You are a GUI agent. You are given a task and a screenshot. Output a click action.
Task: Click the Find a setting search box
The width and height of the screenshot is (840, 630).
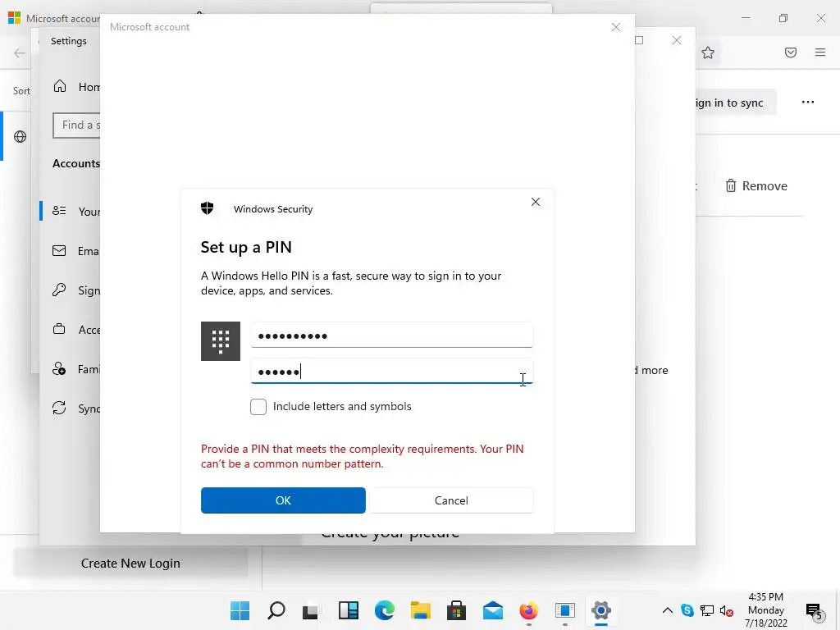pyautogui.click(x=76, y=125)
